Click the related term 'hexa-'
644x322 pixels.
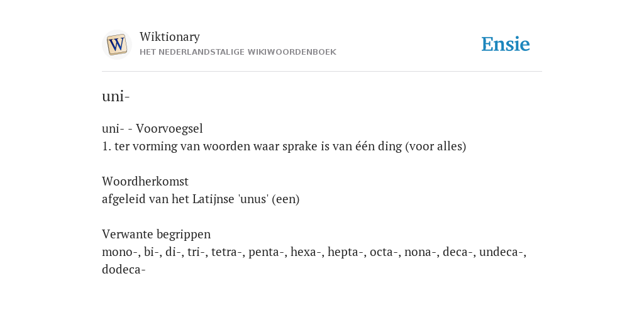click(306, 252)
